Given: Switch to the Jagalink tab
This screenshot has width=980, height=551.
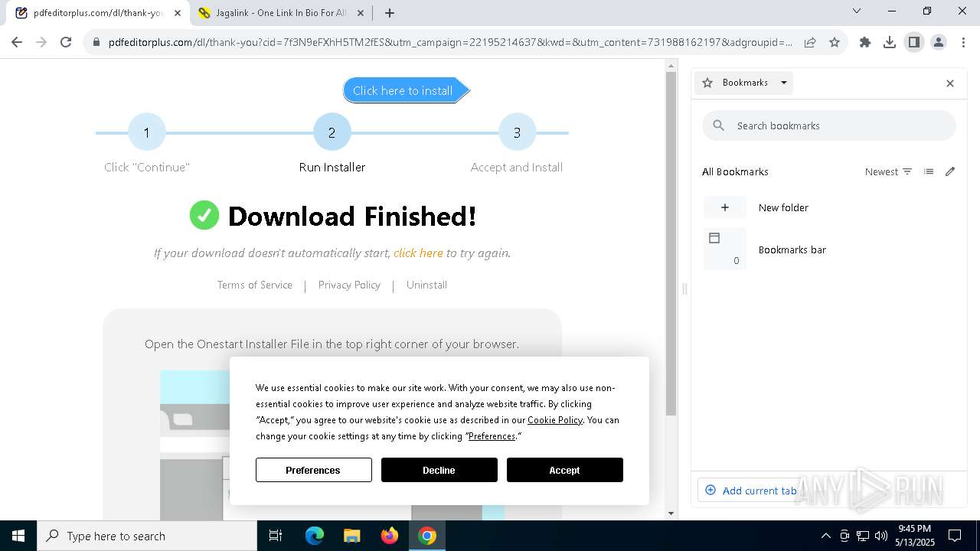Looking at the screenshot, I should point(281,13).
